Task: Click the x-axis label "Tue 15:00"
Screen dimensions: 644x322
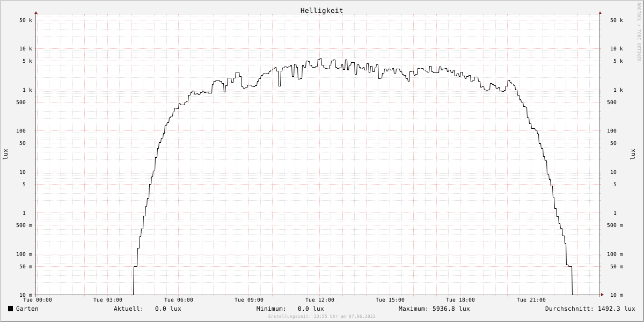Action: pos(390,300)
